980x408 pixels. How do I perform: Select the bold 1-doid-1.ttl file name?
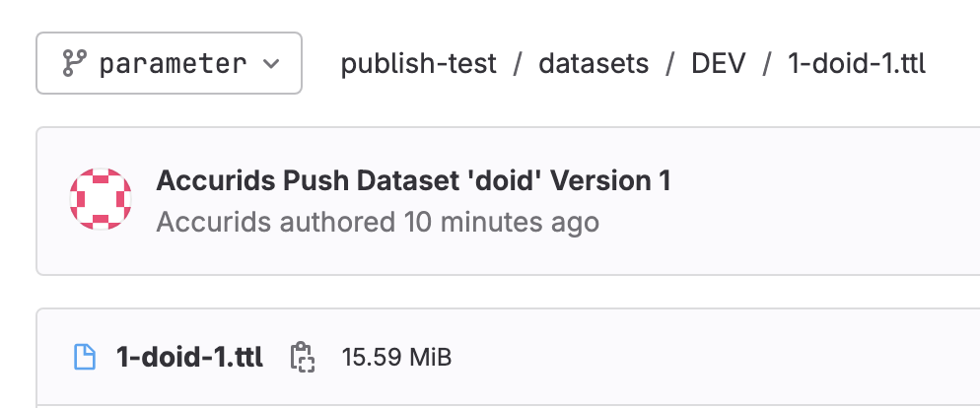189,357
